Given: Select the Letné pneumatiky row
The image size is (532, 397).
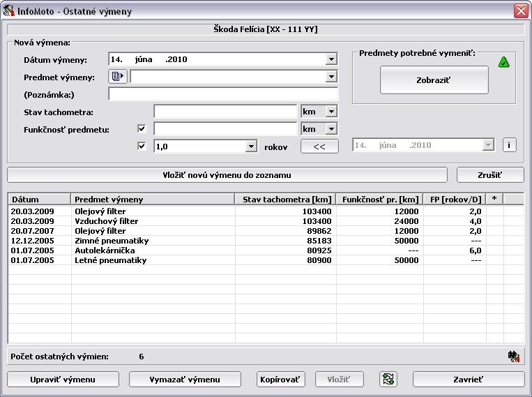Looking at the screenshot, I should click(266, 260).
